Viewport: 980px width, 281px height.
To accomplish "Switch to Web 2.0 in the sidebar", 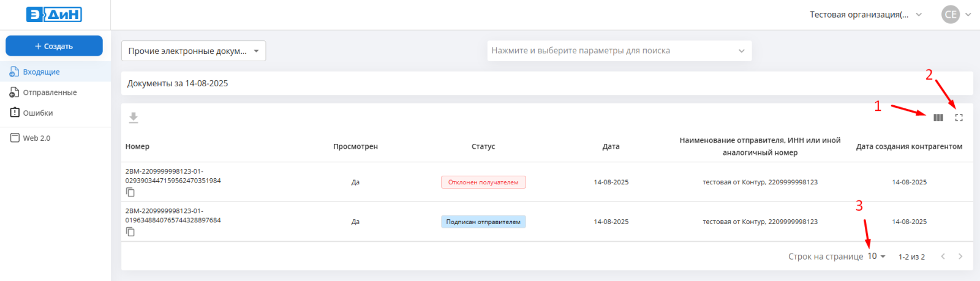I will [36, 138].
